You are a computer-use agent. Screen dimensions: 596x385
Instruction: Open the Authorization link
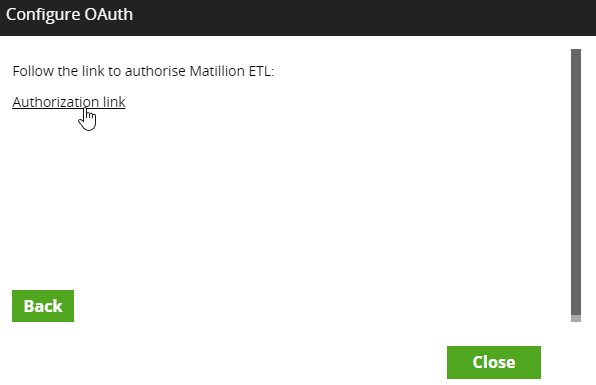(x=69, y=102)
